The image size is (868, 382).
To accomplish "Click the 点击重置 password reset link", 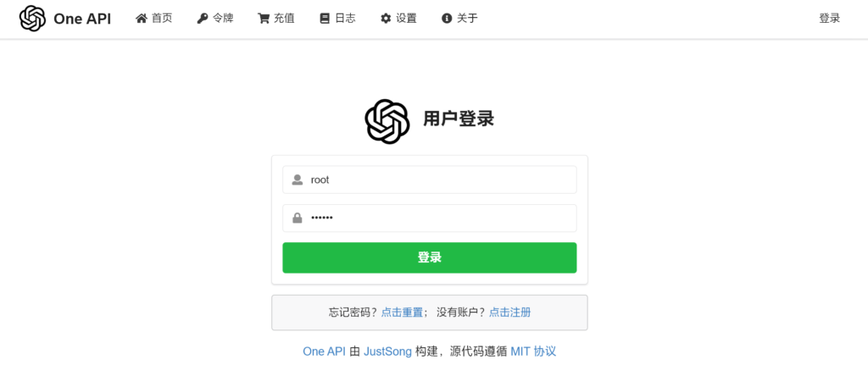I will pyautogui.click(x=402, y=313).
